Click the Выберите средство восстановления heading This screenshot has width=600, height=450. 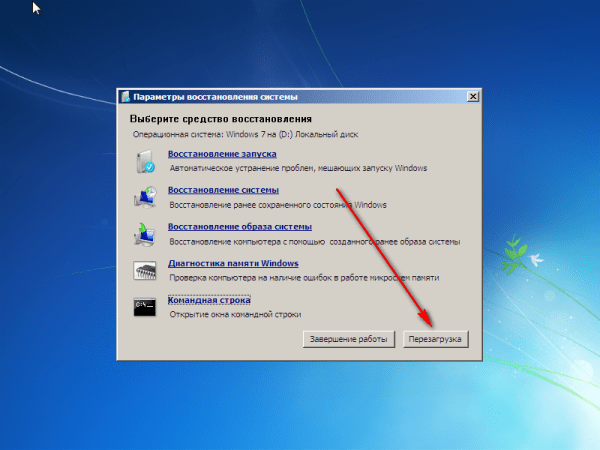(221, 119)
